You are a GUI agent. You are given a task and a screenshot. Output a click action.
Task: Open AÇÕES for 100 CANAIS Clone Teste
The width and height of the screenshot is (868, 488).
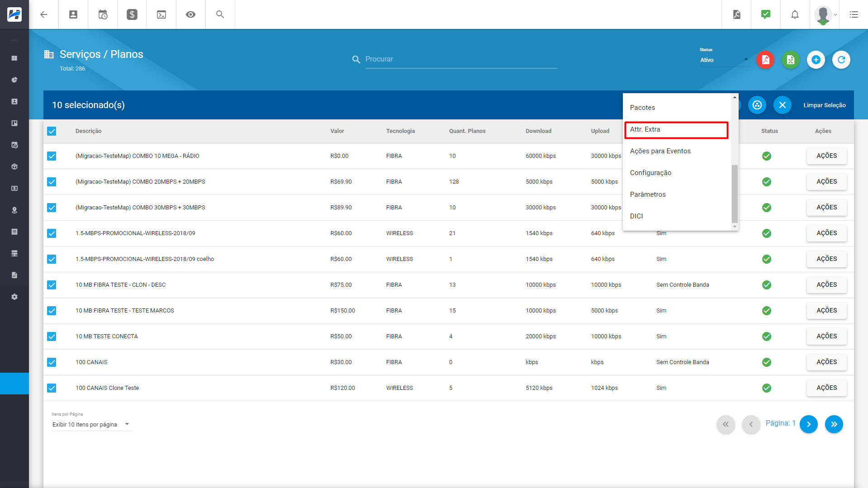coord(826,388)
